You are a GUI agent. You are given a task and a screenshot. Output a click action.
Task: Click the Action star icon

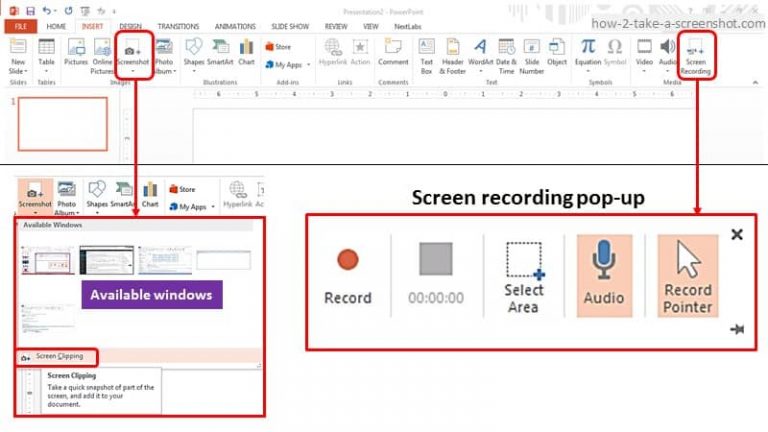pos(360,52)
